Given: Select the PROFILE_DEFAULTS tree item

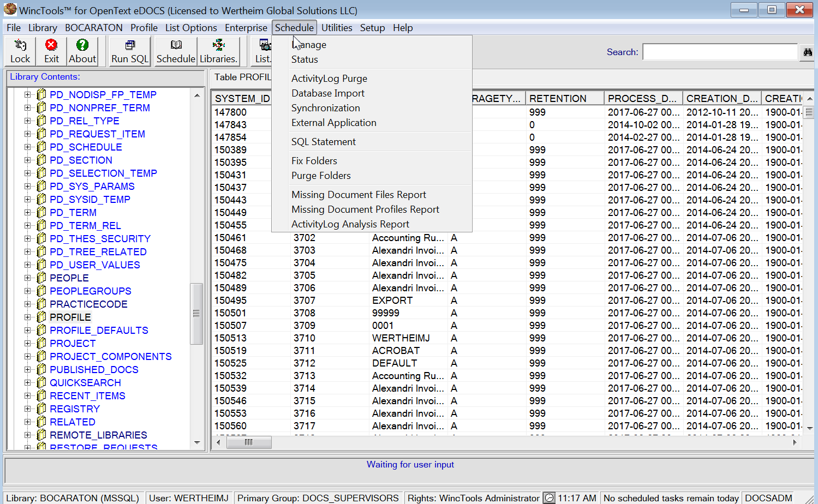Looking at the screenshot, I should (x=99, y=331).
